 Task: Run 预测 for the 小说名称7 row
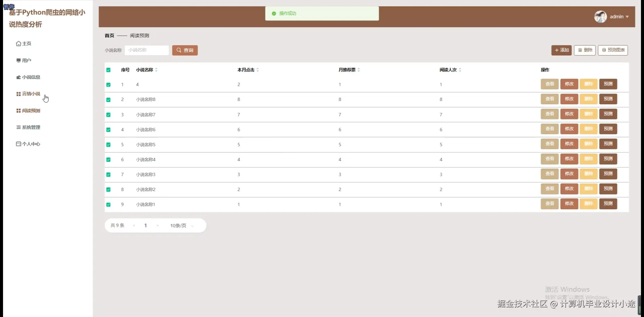click(608, 114)
